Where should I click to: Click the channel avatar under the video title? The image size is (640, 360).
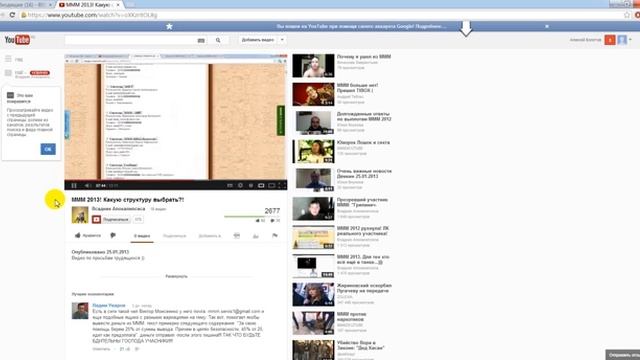click(80, 215)
